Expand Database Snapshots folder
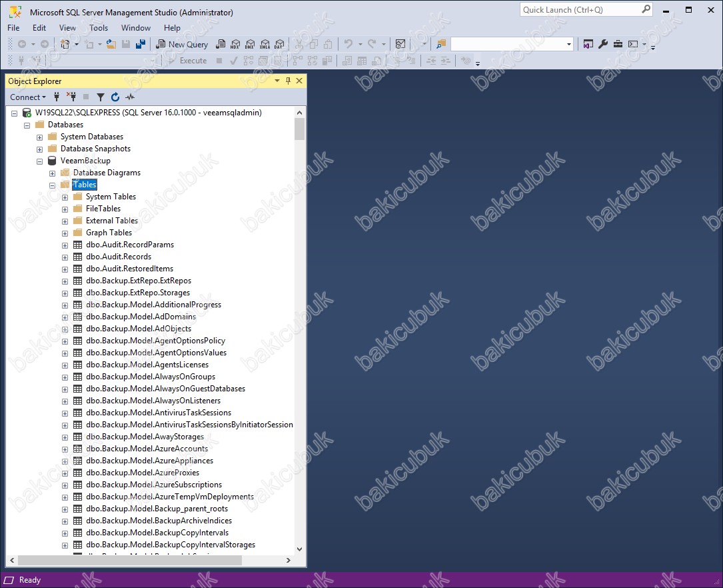This screenshot has width=723, height=588. coord(40,149)
